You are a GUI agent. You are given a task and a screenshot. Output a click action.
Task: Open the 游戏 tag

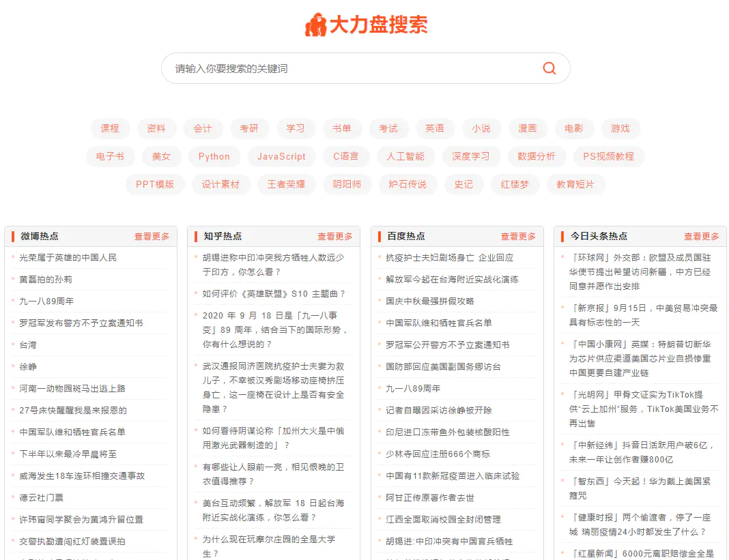(x=620, y=128)
